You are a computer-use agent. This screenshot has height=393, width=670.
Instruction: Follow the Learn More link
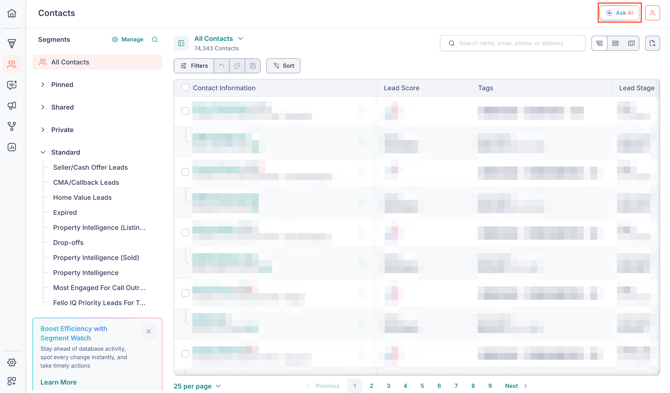pos(59,382)
